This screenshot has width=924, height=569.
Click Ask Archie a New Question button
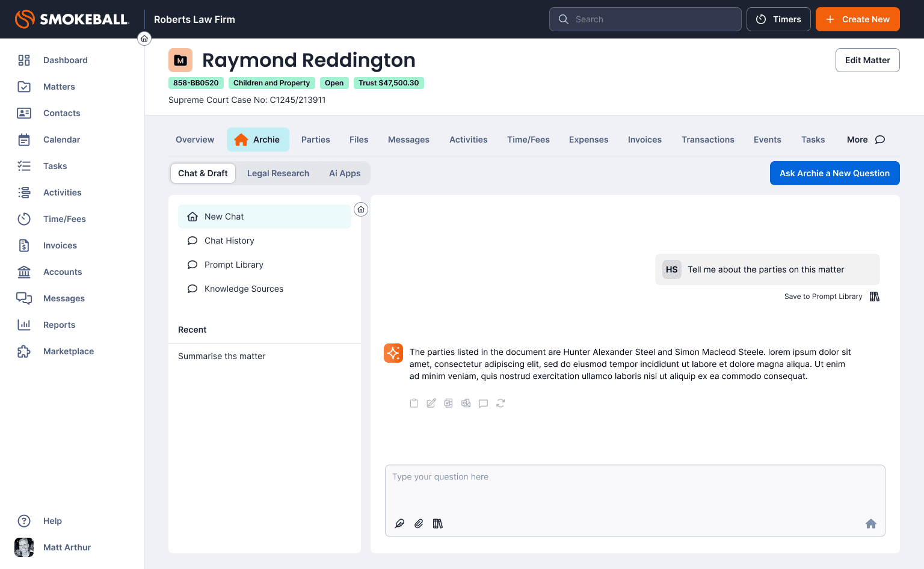835,173
